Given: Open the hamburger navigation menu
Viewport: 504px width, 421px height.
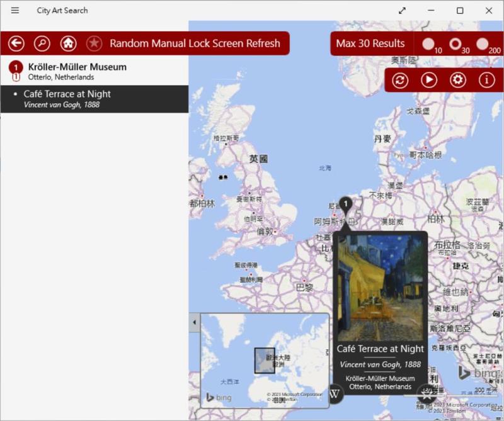Looking at the screenshot, I should [15, 10].
